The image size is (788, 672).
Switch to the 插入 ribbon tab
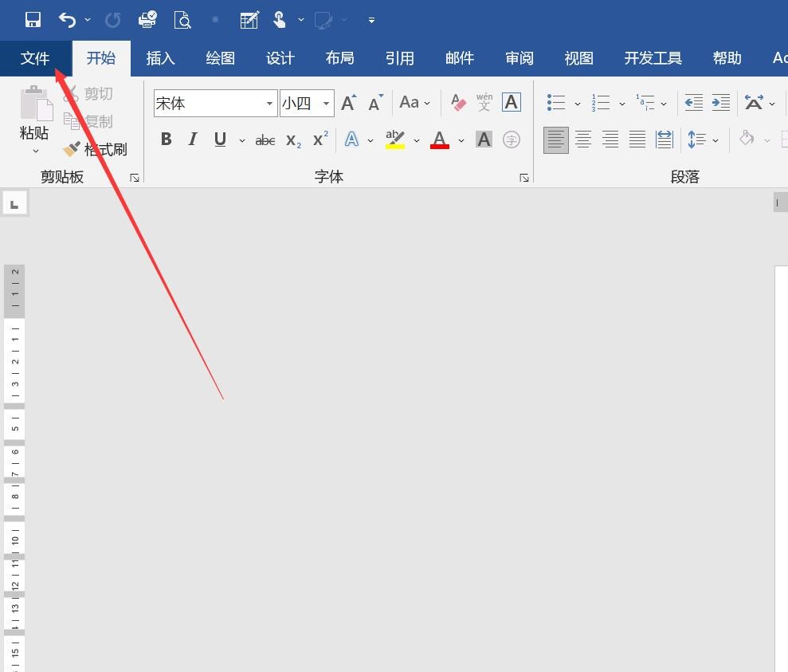pyautogui.click(x=159, y=57)
